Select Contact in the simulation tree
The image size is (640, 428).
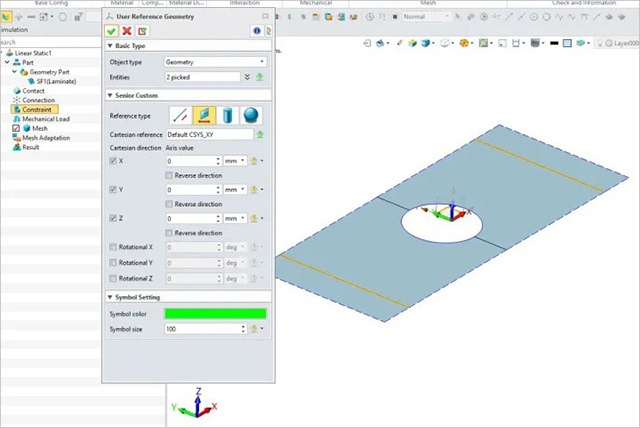[x=33, y=91]
